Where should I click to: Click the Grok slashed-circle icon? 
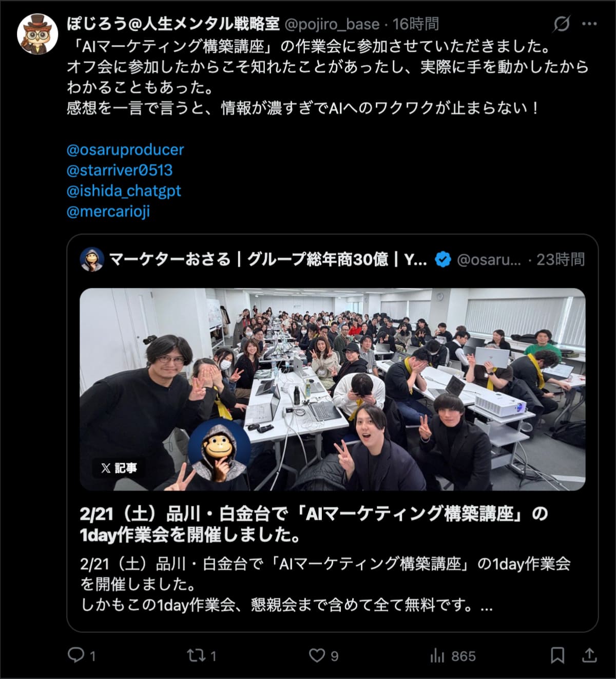pos(562,24)
